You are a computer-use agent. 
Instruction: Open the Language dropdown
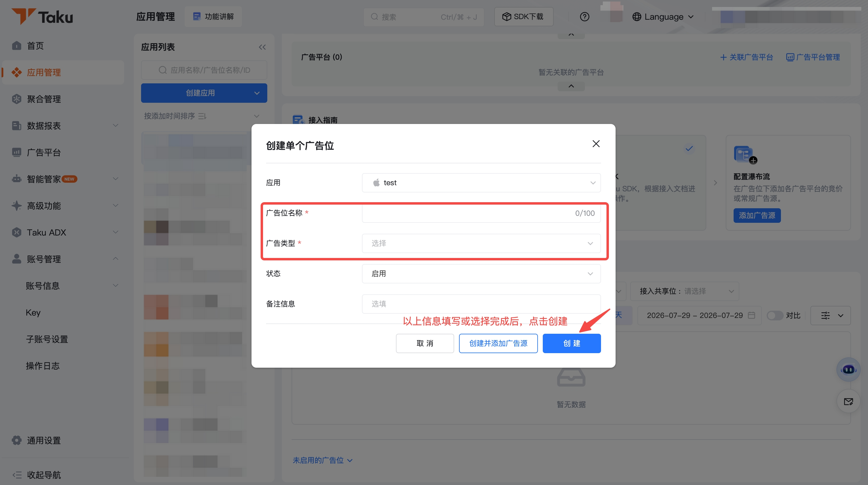tap(663, 17)
